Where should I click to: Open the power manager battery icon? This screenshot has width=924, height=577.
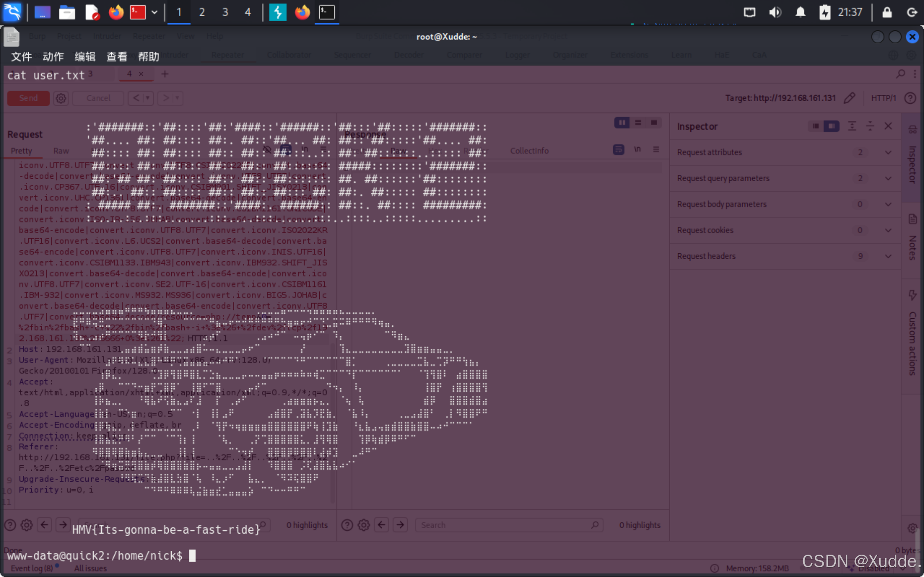pyautogui.click(x=824, y=12)
